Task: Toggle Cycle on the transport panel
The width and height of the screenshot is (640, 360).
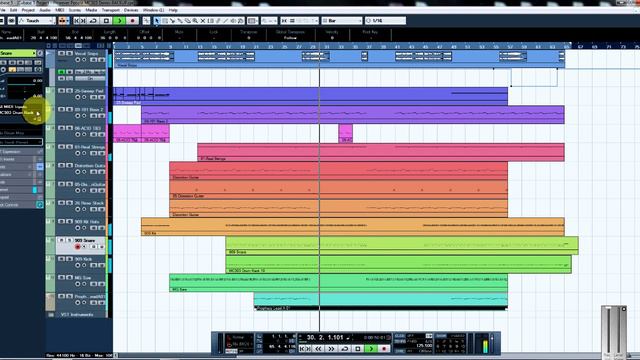Action: click(344, 349)
